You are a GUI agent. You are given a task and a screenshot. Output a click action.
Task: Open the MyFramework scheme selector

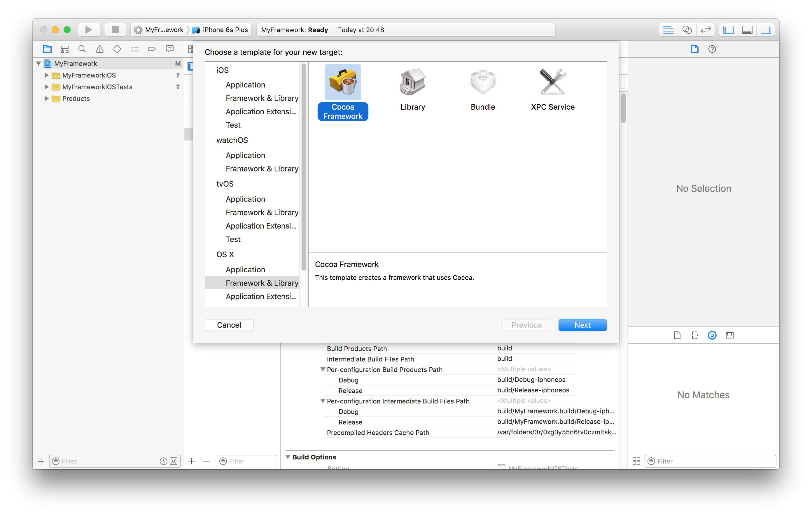coord(158,30)
